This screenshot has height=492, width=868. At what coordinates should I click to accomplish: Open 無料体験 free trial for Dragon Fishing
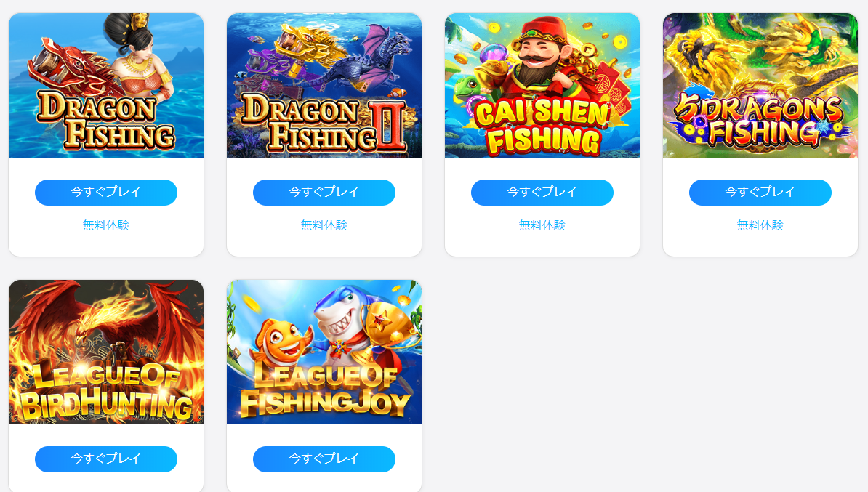105,225
